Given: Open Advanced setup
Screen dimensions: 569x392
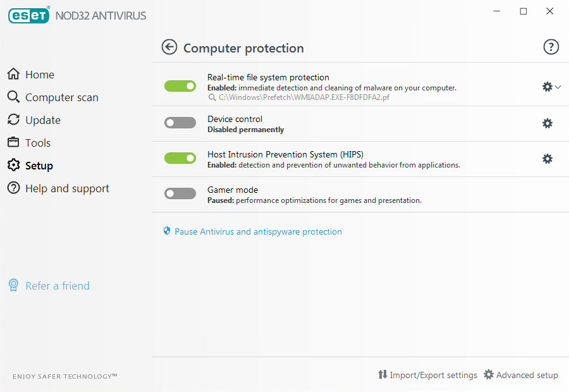Looking at the screenshot, I should pos(521,374).
